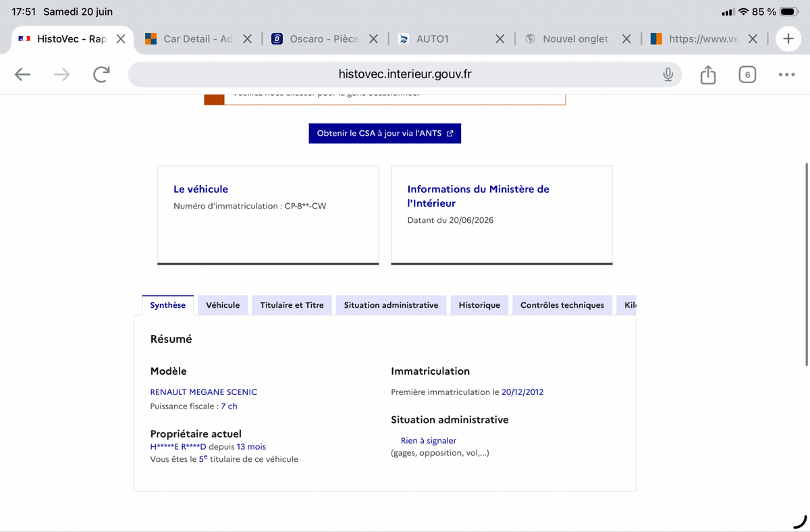Click the page vertical scrollbar
This screenshot has width=810, height=532.
tap(806, 263)
